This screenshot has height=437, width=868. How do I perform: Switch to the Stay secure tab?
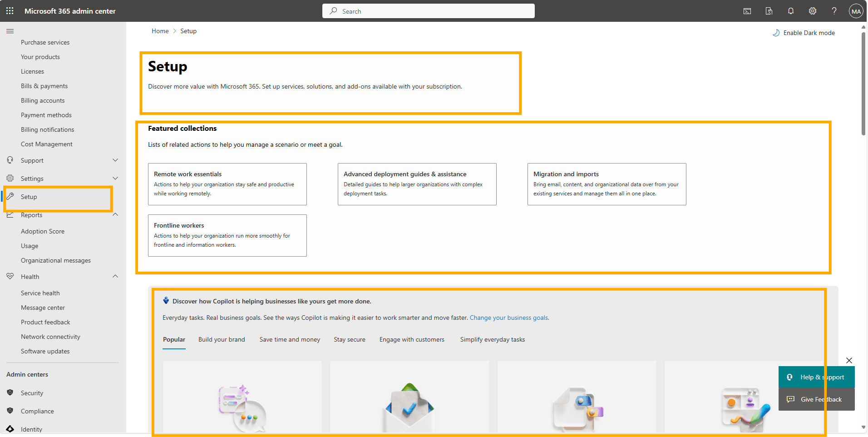pyautogui.click(x=350, y=339)
